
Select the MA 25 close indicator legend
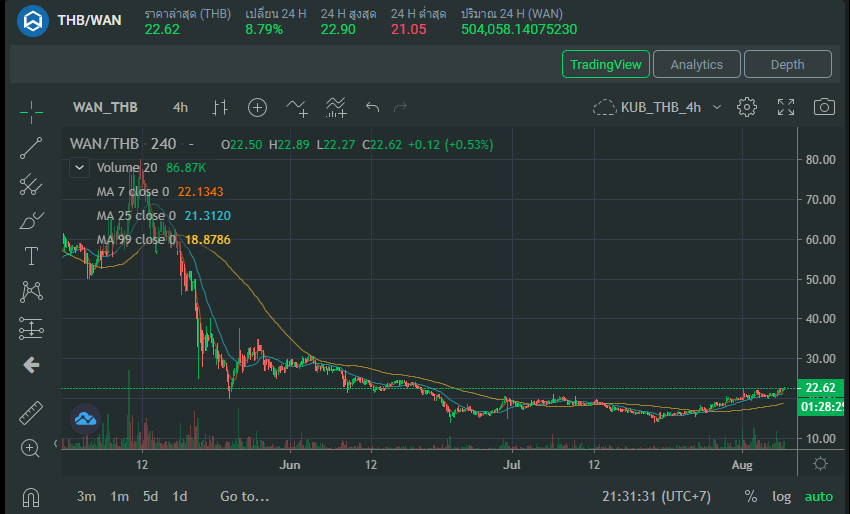[x=136, y=215]
